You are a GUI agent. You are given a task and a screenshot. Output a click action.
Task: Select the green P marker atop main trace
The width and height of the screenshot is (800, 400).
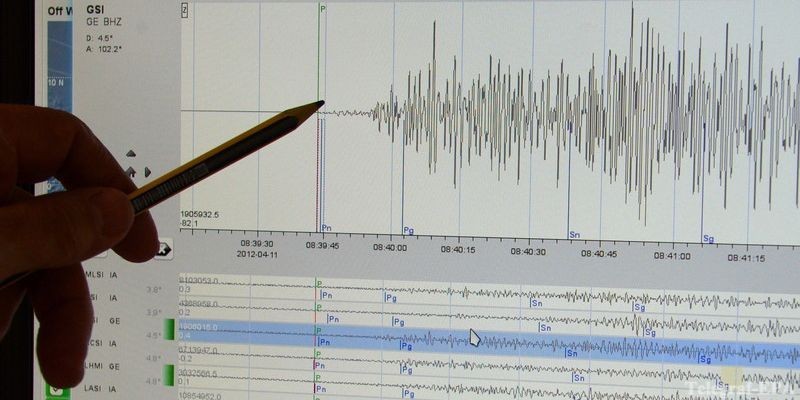pos(323,8)
